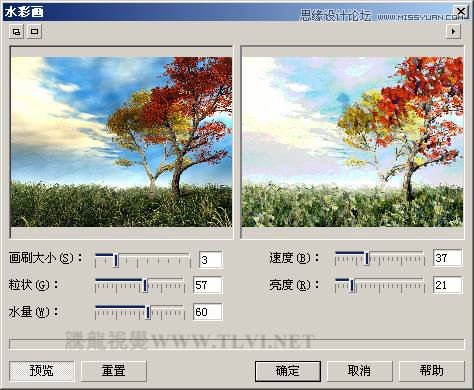Click the 亮度 value field showing 21
This screenshot has height=390, width=474.
(448, 285)
